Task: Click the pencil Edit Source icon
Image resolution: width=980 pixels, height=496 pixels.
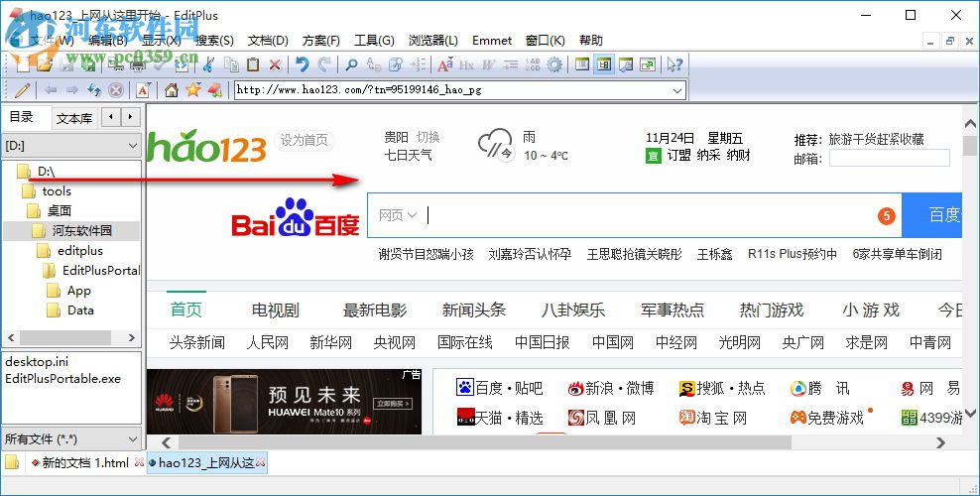Action: click(22, 90)
